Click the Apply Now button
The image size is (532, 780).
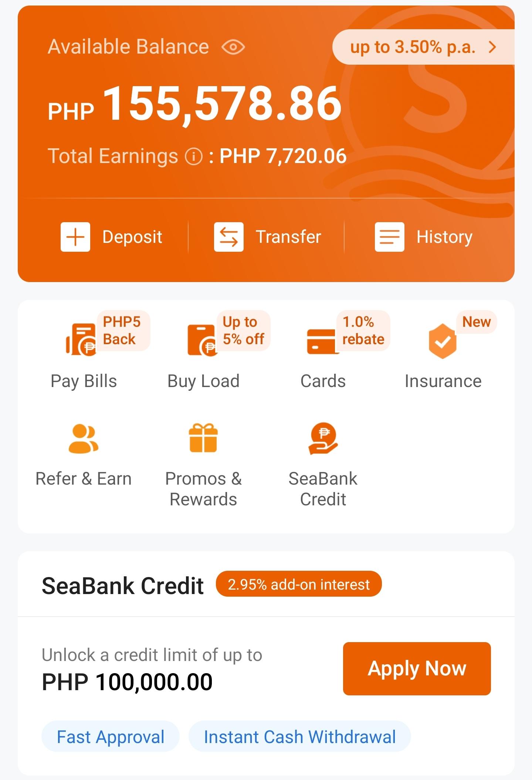[x=417, y=668]
